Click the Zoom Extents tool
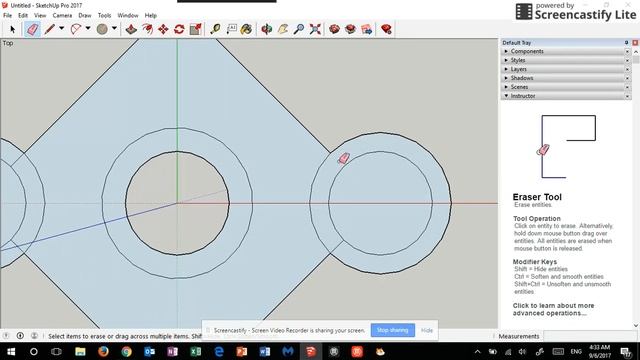Screen dimensions: 640x360 pos(315,29)
